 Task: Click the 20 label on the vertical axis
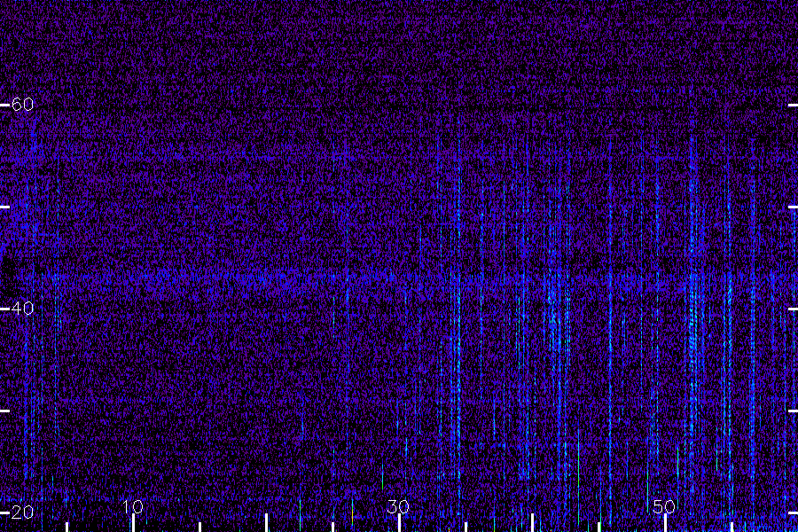pyautogui.click(x=22, y=512)
